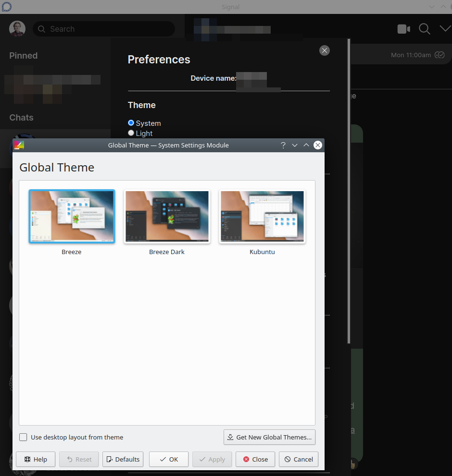Minimize the Global Theme window
Screen dimensions: 452x476
point(295,146)
